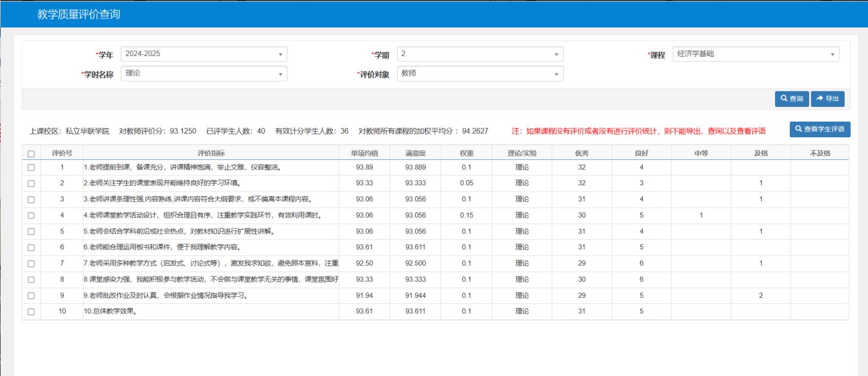Open the 学年 2024-2025 dropdown
868x376 pixels.
203,54
